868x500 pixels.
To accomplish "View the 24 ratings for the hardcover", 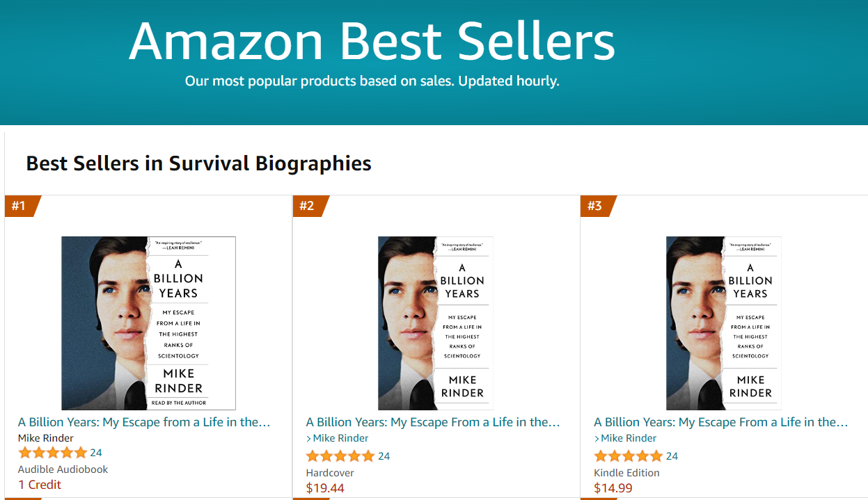I will click(x=384, y=456).
